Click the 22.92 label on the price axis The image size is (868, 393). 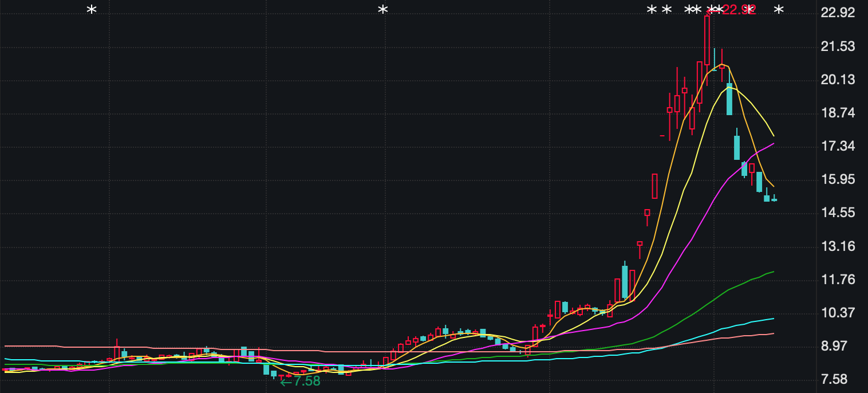click(837, 13)
